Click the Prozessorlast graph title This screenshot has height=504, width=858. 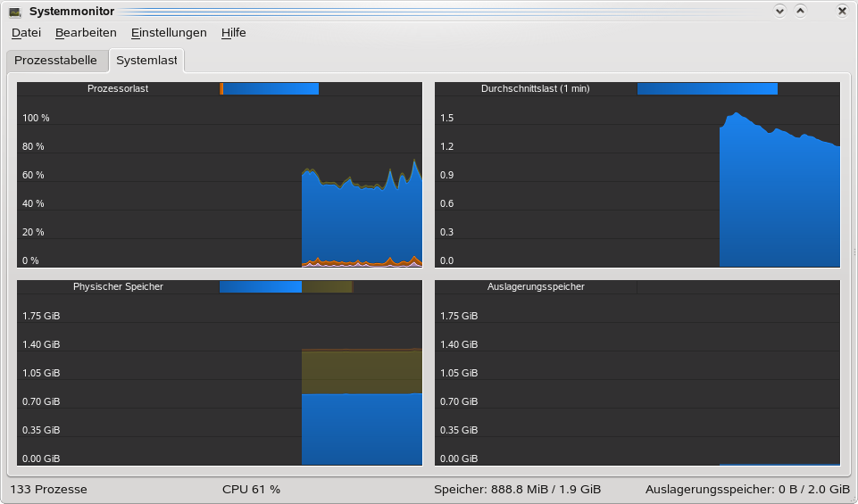pos(118,88)
